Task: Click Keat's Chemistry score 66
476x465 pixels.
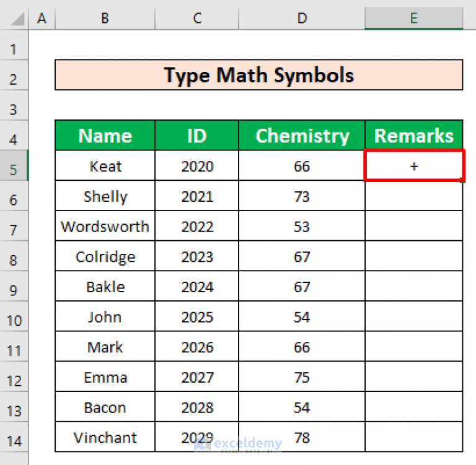Action: coord(302,165)
